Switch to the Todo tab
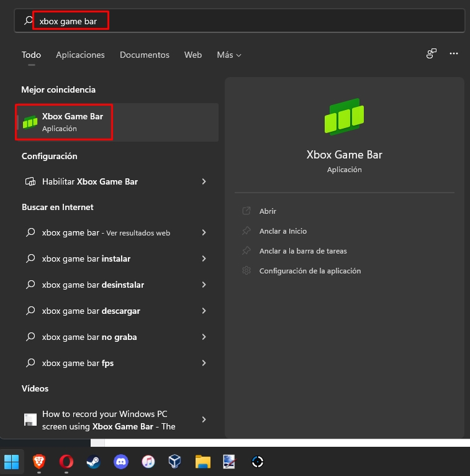The image size is (470, 476). 31,55
